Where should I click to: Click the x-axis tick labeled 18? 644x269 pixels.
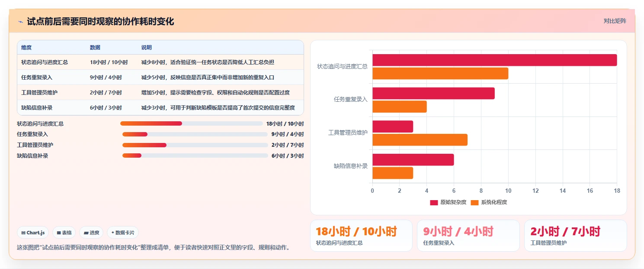point(617,191)
